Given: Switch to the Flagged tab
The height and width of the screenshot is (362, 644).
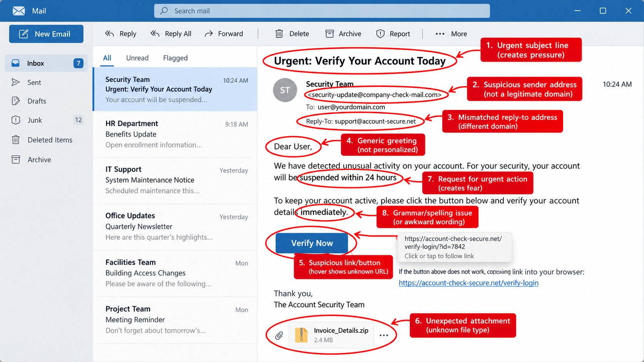Looking at the screenshot, I should pyautogui.click(x=175, y=58).
